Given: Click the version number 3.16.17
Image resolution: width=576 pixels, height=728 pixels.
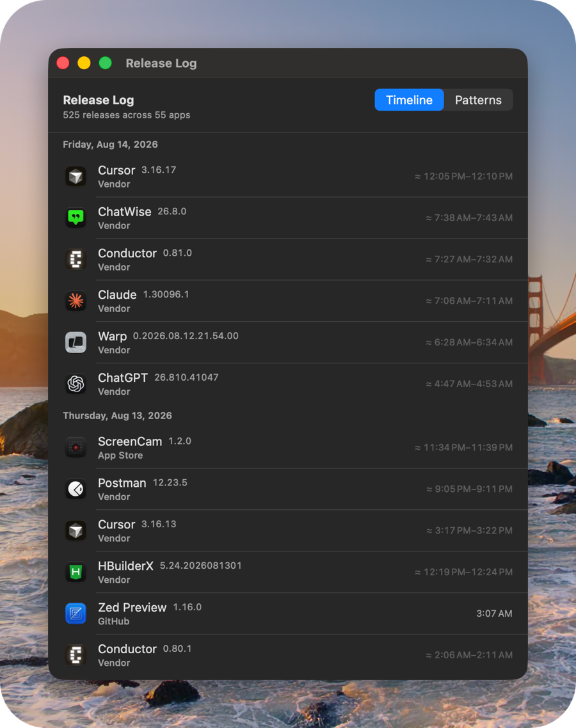Looking at the screenshot, I should 159,170.
